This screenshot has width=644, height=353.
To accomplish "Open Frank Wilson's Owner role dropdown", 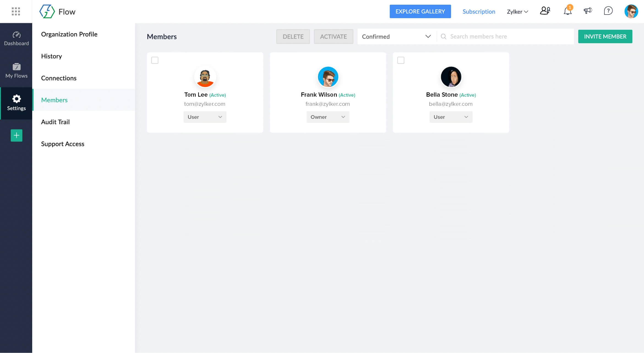I will click(328, 117).
